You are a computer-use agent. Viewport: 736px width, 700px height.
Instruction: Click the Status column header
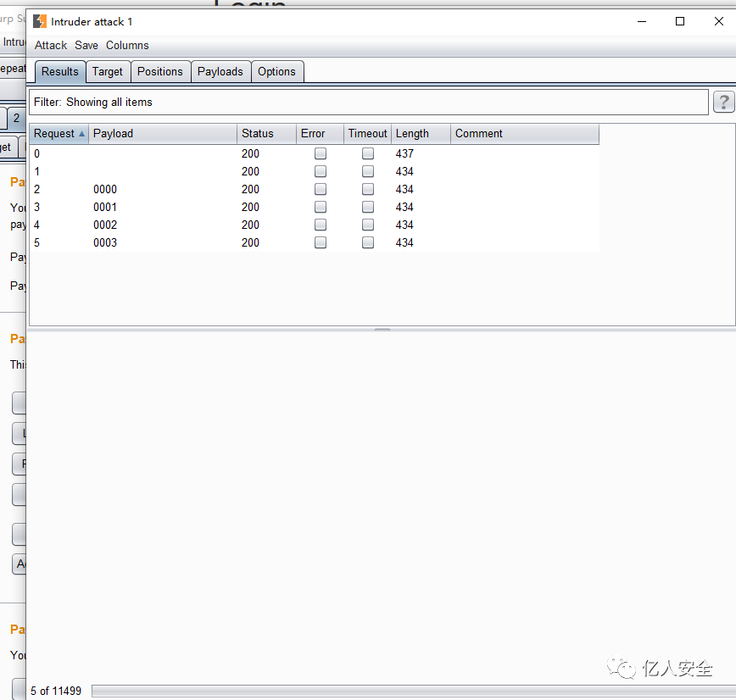click(266, 134)
